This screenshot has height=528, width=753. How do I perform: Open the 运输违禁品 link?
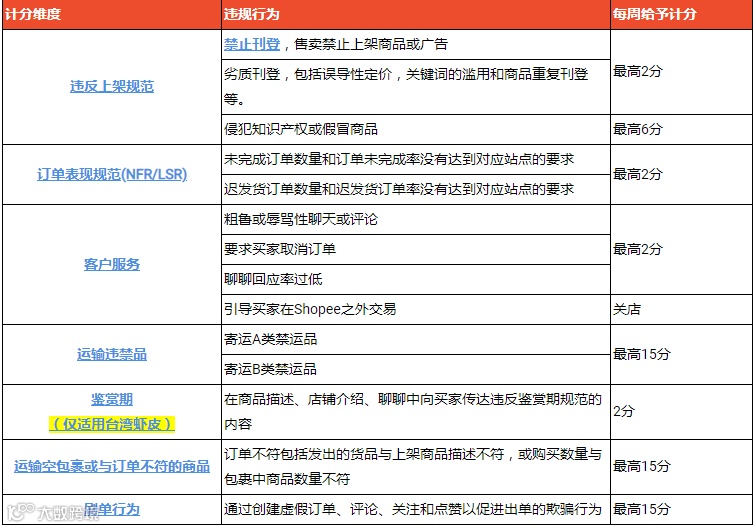[x=112, y=355]
